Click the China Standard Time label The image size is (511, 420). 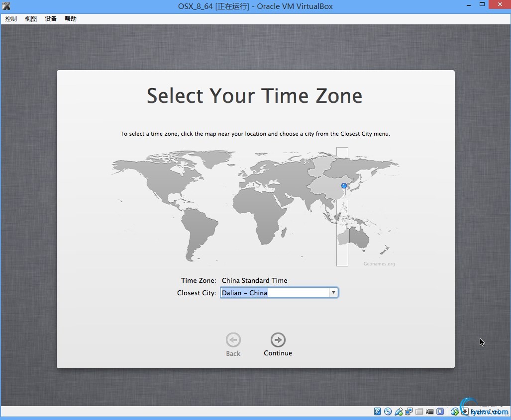tap(255, 280)
